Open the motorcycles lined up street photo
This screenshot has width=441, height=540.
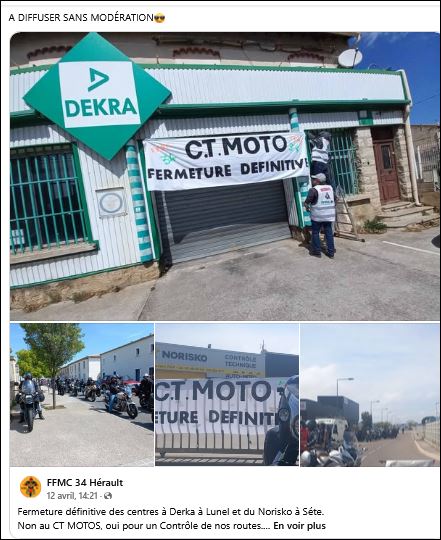82,395
